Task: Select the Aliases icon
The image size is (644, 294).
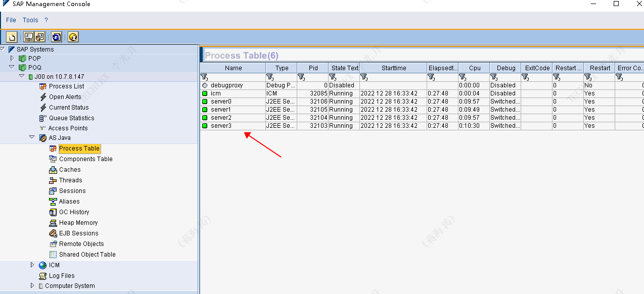Action: pos(53,202)
